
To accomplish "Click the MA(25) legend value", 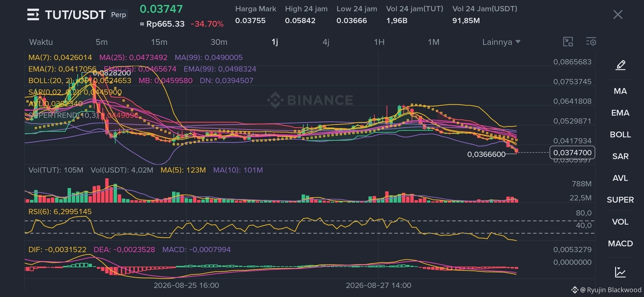I will (133, 58).
